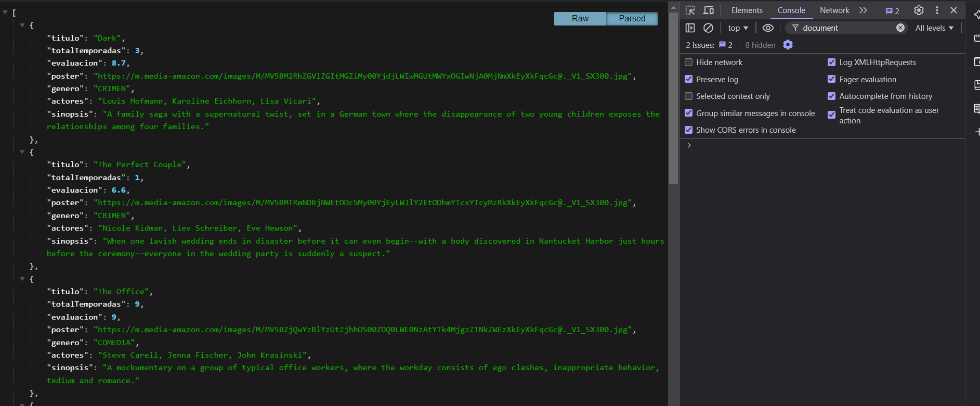Open the 2 Issues link
Image resolution: width=980 pixels, height=406 pixels.
point(709,45)
